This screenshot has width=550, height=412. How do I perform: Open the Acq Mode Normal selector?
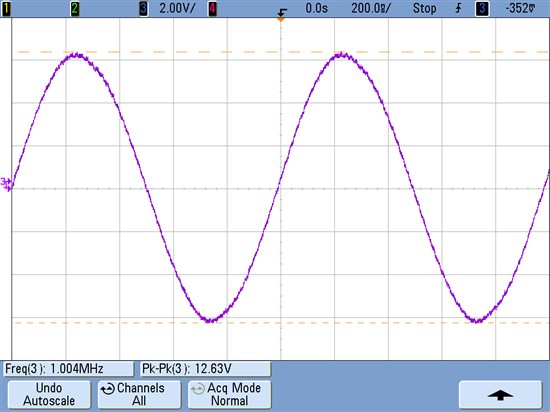pos(230,394)
